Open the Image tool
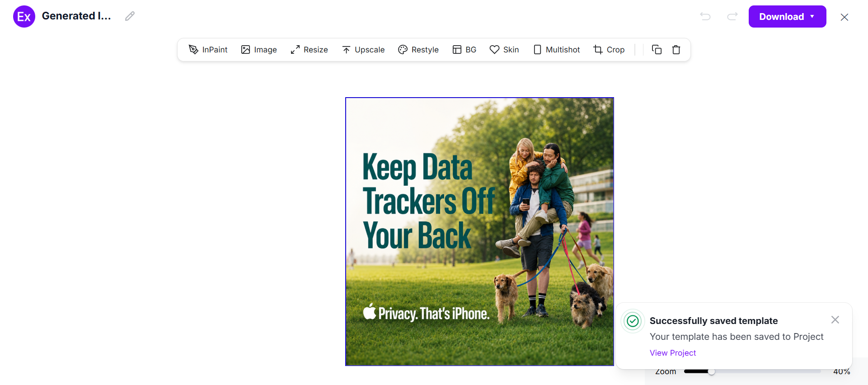The height and width of the screenshot is (385, 868). [x=259, y=50]
